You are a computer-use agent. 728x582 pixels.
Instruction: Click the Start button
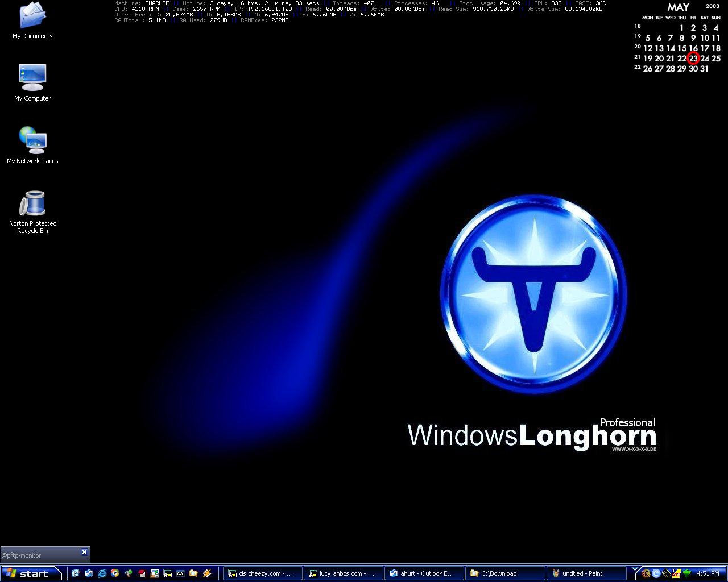pos(32,573)
